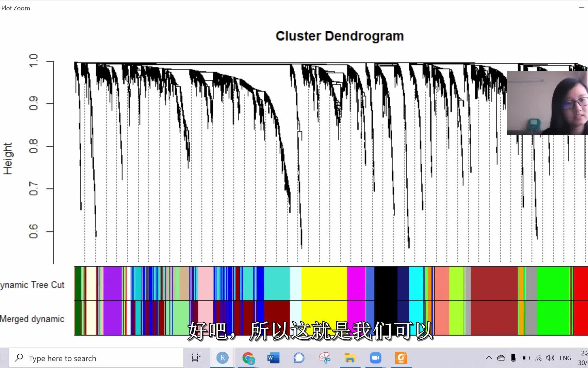Viewport: 588px width, 368px height.
Task: Click the dark red block in Merged dynamic row
Action: 277,318
